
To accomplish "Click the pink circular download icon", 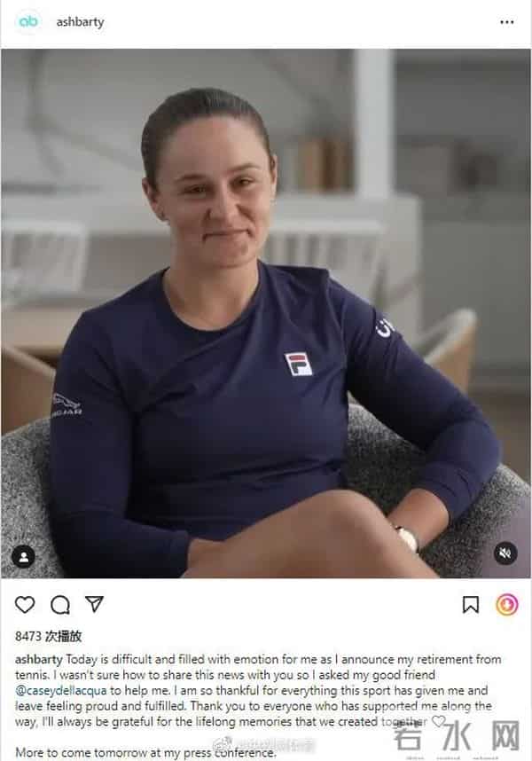I will pos(507,605).
